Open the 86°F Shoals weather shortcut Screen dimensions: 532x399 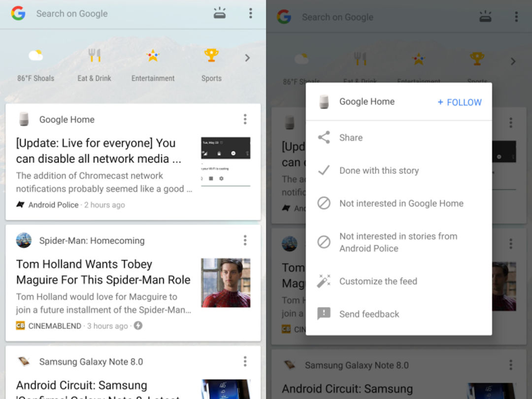[x=35, y=66]
